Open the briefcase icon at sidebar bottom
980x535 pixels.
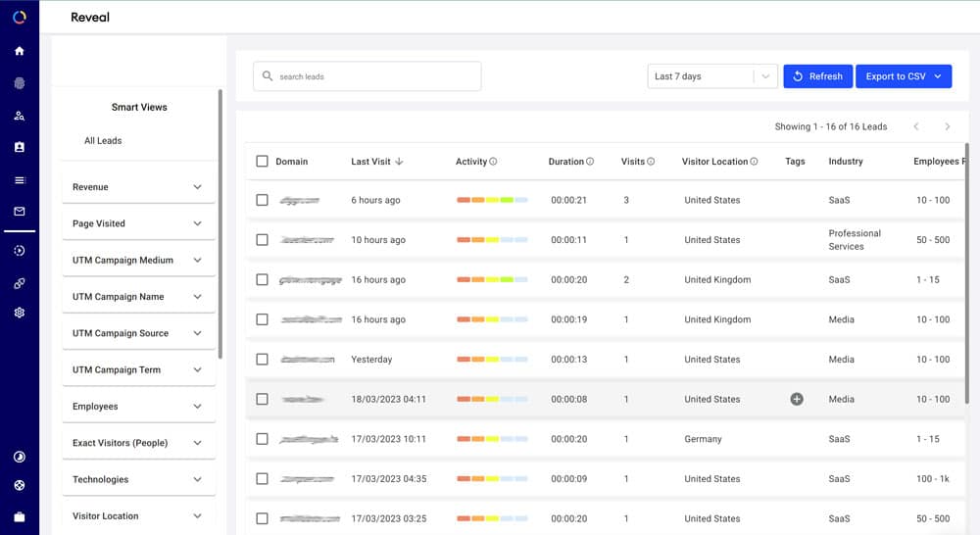pyautogui.click(x=19, y=516)
